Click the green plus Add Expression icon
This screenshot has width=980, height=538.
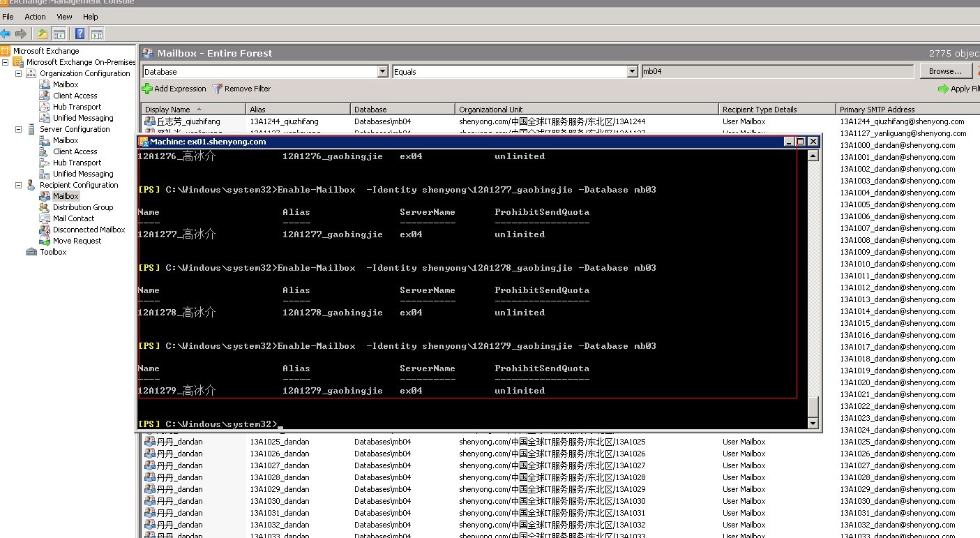pos(147,89)
